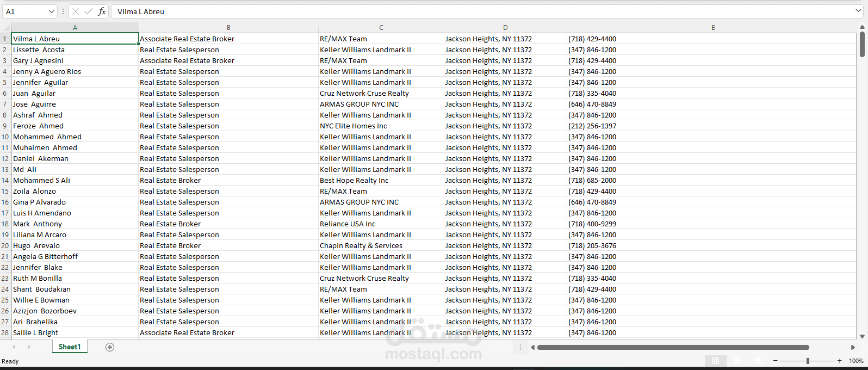The image size is (868, 370).
Task: Select column C header
Action: click(x=381, y=28)
